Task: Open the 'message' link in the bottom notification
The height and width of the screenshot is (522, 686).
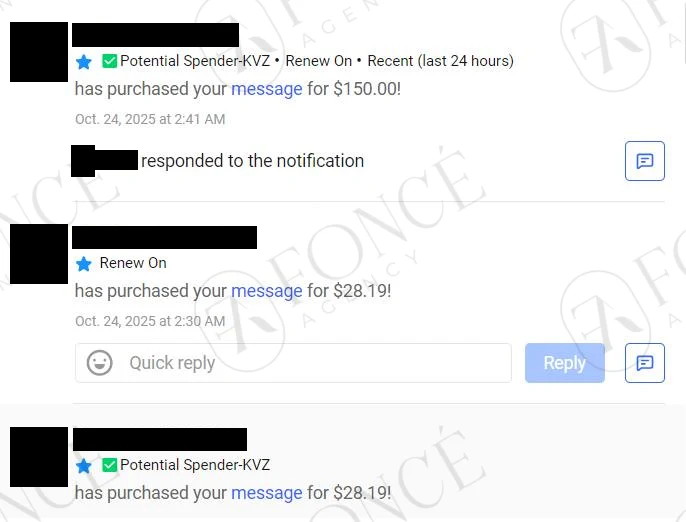Action: tap(266, 493)
